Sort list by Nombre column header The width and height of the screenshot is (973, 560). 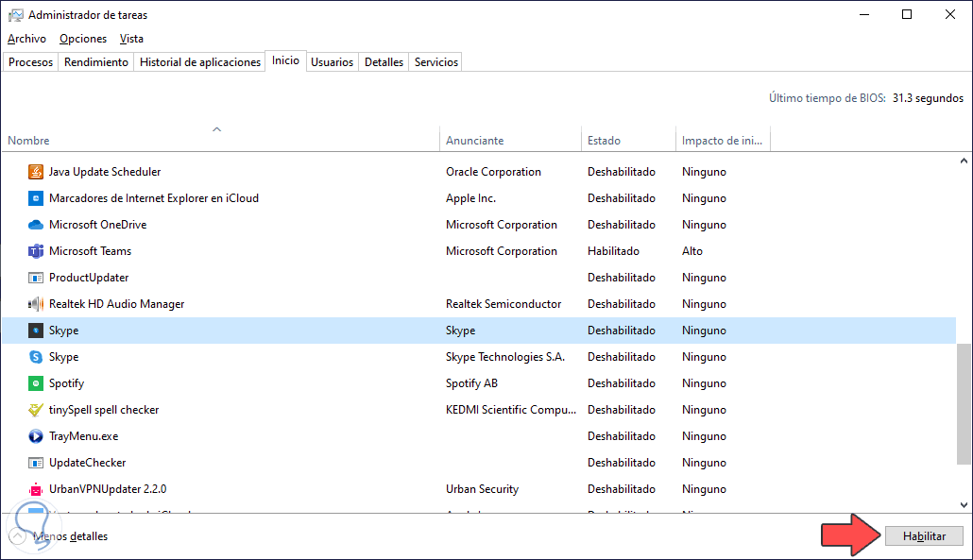(x=28, y=141)
